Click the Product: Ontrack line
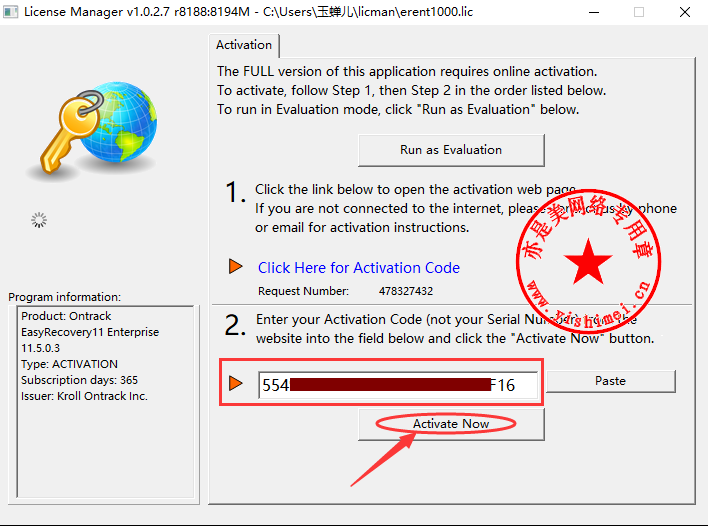 pyautogui.click(x=66, y=316)
